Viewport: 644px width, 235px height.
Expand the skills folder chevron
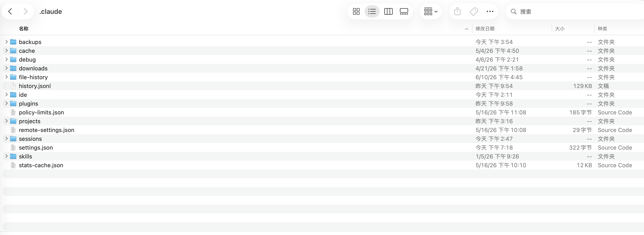pos(7,156)
